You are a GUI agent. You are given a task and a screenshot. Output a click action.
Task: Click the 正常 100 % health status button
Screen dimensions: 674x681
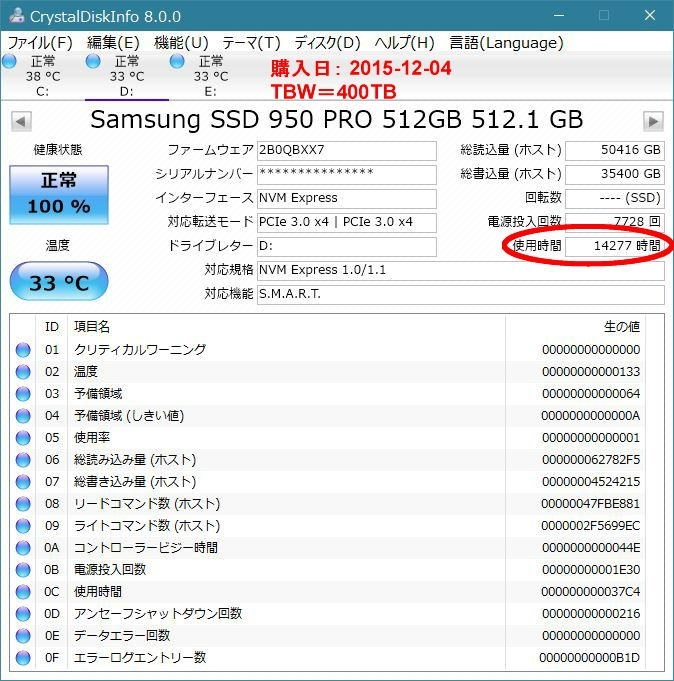coord(59,195)
